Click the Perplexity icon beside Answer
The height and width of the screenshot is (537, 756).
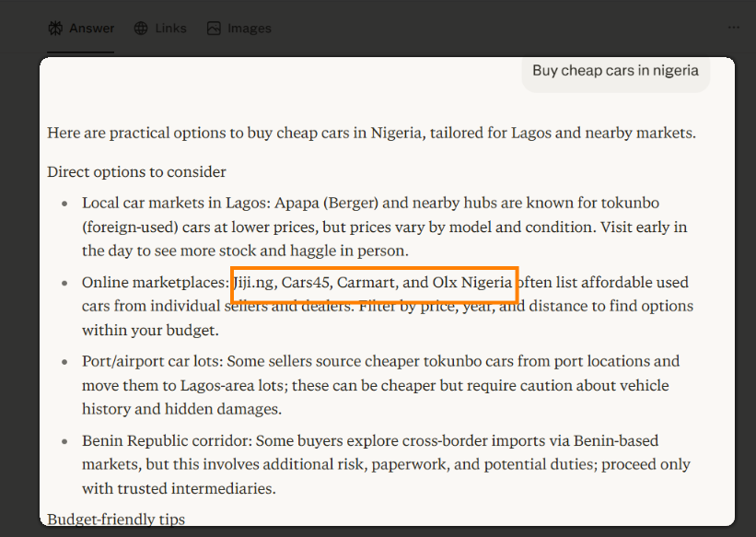coord(55,29)
